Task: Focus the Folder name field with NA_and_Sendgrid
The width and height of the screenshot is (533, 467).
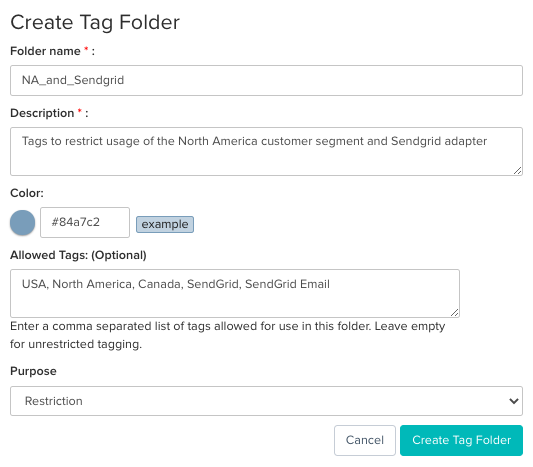Action: coord(266,80)
